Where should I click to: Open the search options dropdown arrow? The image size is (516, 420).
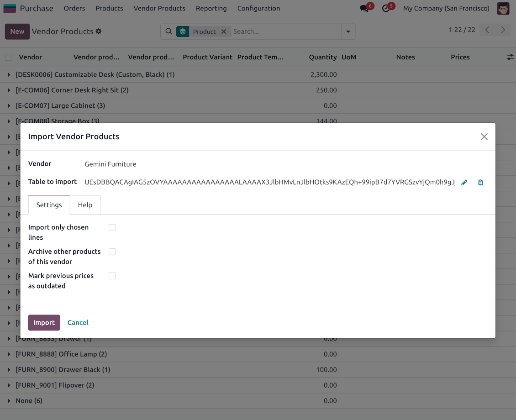(348, 31)
